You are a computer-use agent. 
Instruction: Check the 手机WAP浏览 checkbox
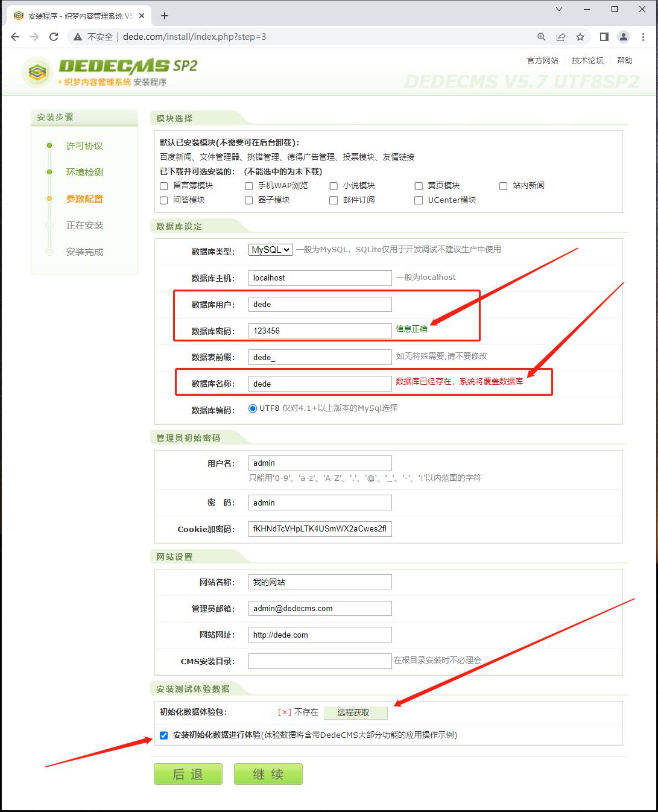point(248,186)
